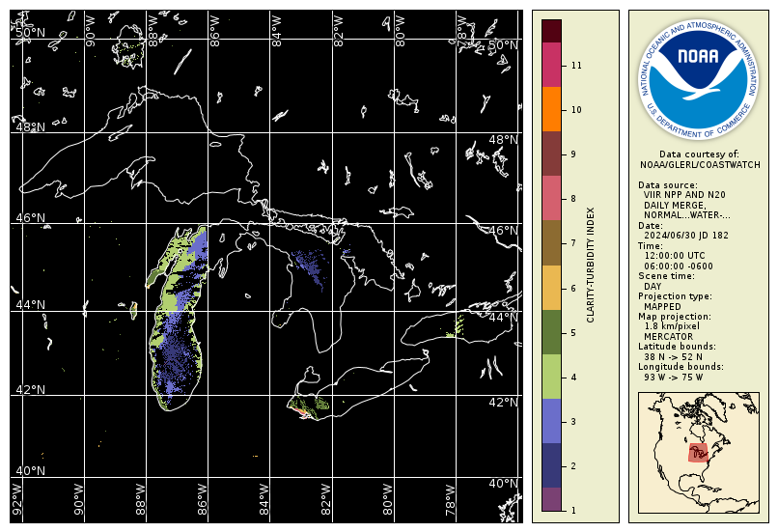Click the legend tick number 1
This screenshot has height=532, width=778.
[573, 510]
